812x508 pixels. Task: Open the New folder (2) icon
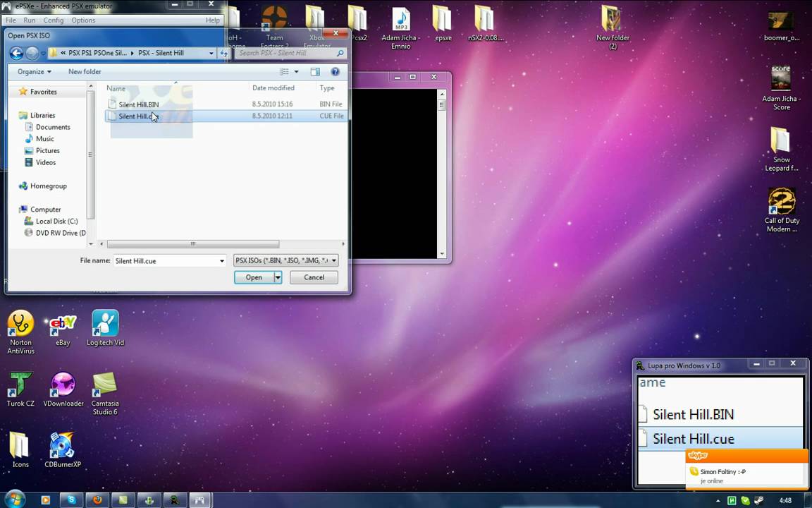(x=613, y=27)
